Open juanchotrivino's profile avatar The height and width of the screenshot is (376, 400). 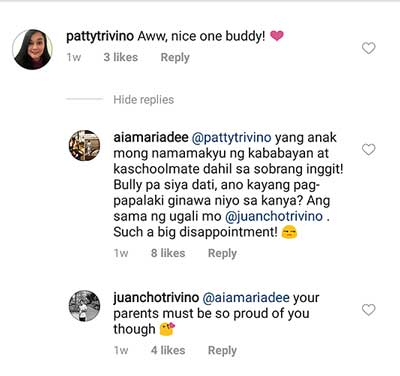point(84,306)
